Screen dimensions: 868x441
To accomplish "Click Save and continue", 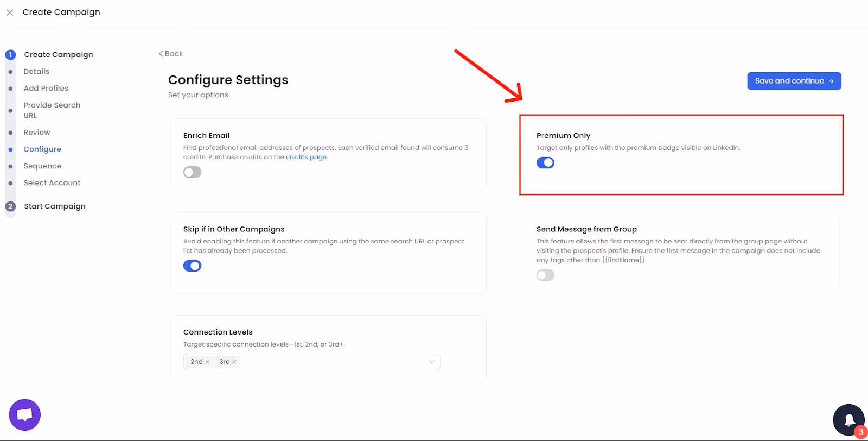I will (794, 80).
